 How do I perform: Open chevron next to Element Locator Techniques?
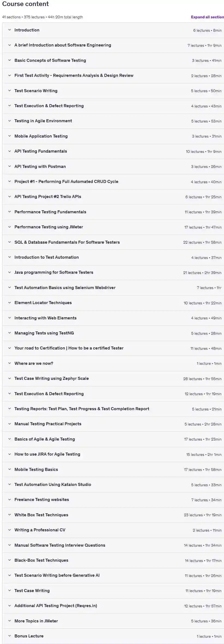tap(9, 303)
